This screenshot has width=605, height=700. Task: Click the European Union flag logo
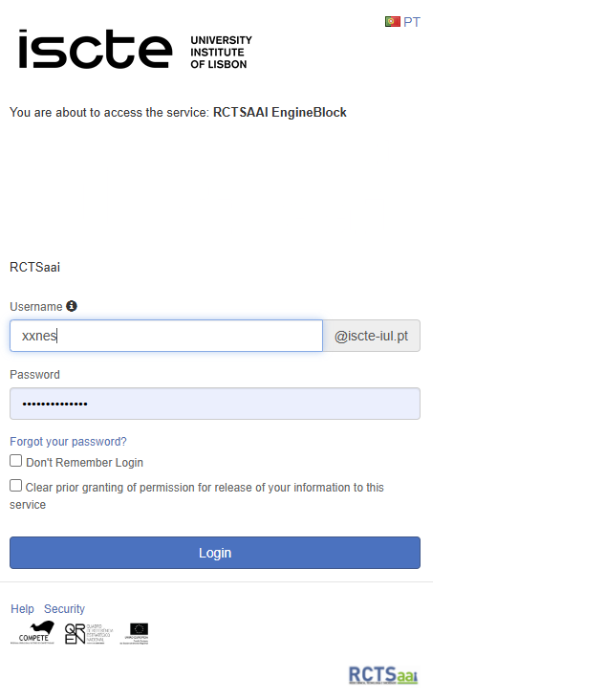coord(140,631)
